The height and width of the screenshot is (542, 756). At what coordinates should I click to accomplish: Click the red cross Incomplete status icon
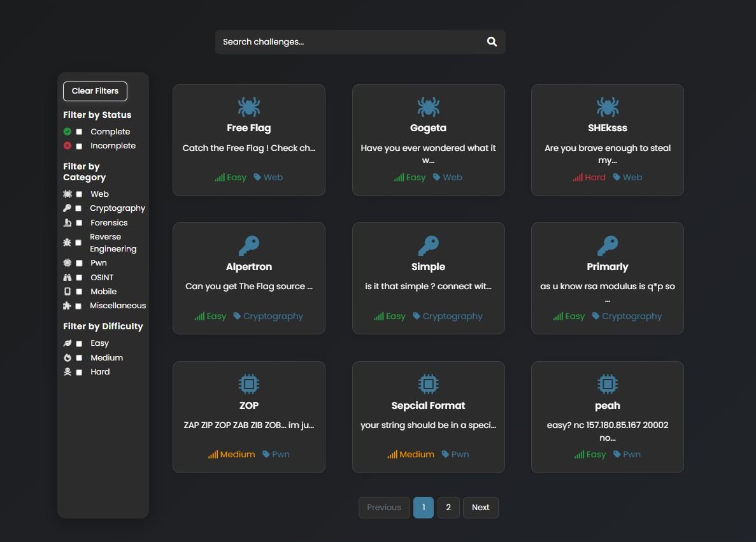[x=67, y=146]
